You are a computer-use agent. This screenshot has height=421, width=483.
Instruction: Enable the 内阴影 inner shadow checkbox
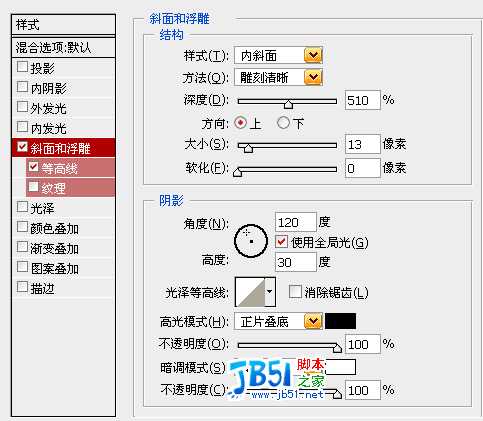(22, 87)
